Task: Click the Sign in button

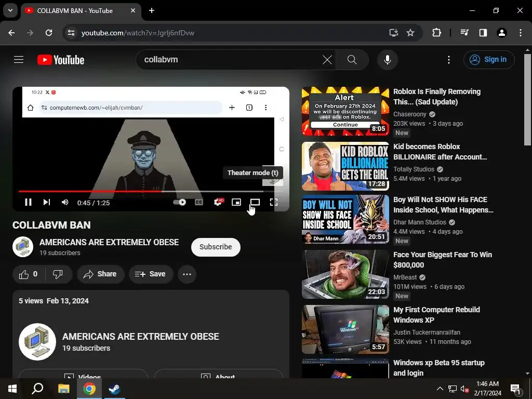Action: [489, 59]
